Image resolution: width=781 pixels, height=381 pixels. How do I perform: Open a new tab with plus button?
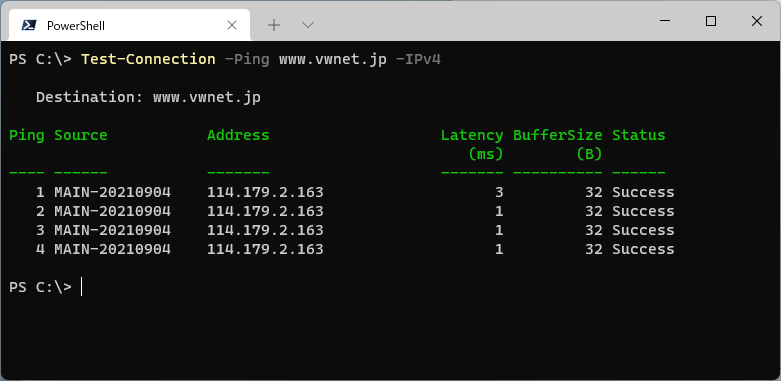pyautogui.click(x=273, y=25)
